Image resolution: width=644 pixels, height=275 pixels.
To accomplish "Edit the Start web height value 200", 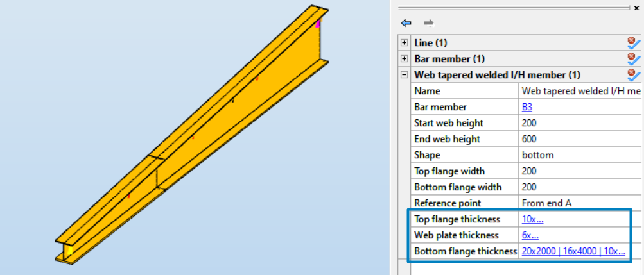I will (578, 123).
